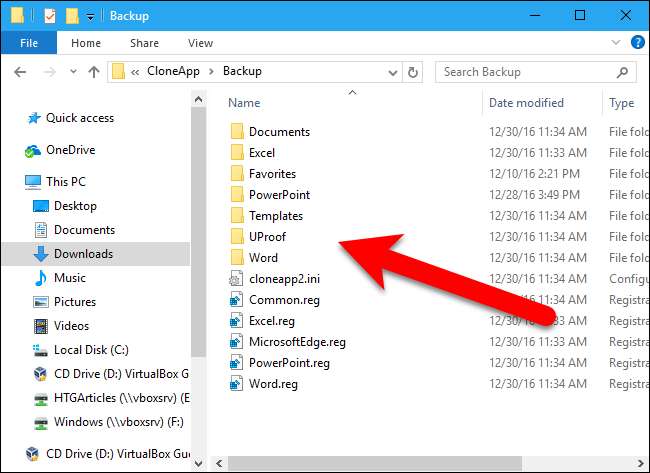
Task: Sort by the Type column header
Action: [621, 103]
